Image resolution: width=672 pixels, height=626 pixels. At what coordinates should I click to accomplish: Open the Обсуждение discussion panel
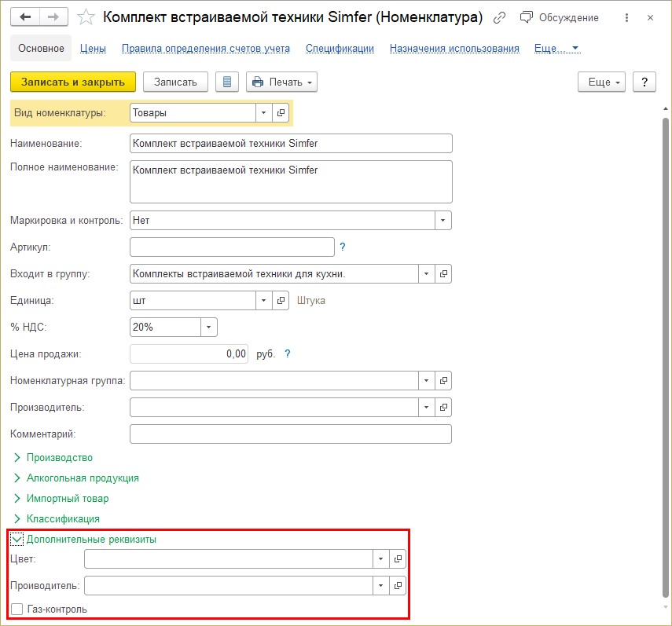pos(560,17)
